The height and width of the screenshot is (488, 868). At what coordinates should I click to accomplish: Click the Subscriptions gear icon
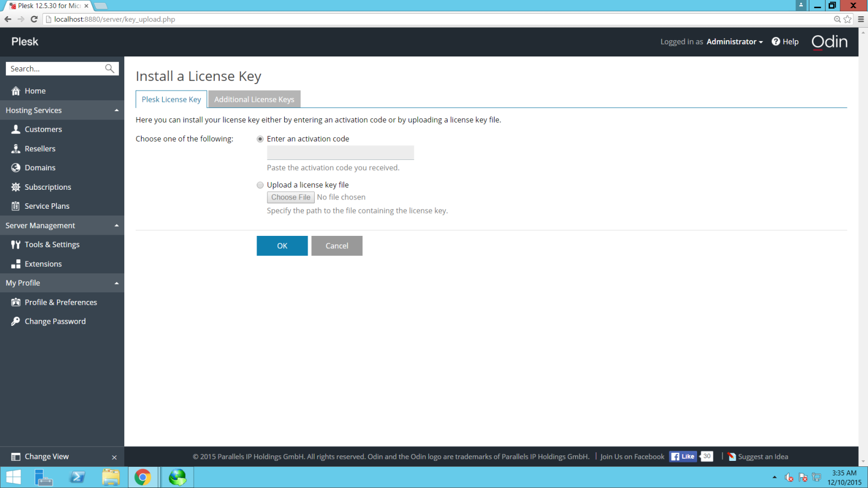tap(16, 187)
